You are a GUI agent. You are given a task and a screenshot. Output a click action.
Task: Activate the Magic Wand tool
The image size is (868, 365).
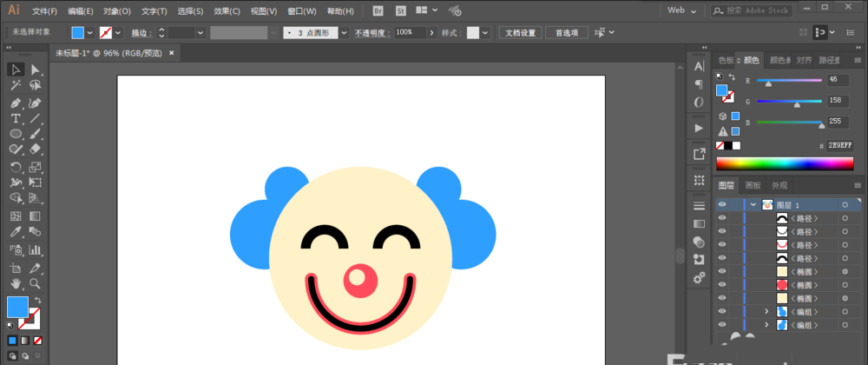(x=16, y=85)
